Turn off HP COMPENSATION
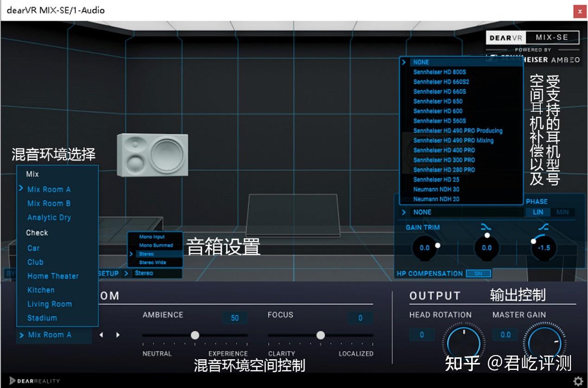The image size is (588, 388). tap(479, 274)
